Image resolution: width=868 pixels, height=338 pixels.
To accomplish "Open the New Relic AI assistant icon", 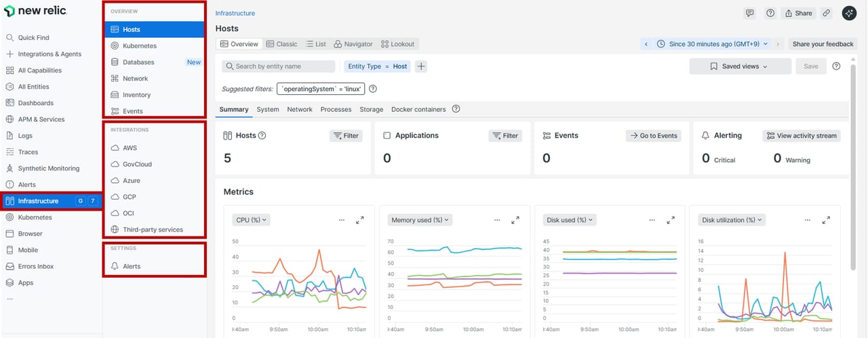I will (x=849, y=13).
